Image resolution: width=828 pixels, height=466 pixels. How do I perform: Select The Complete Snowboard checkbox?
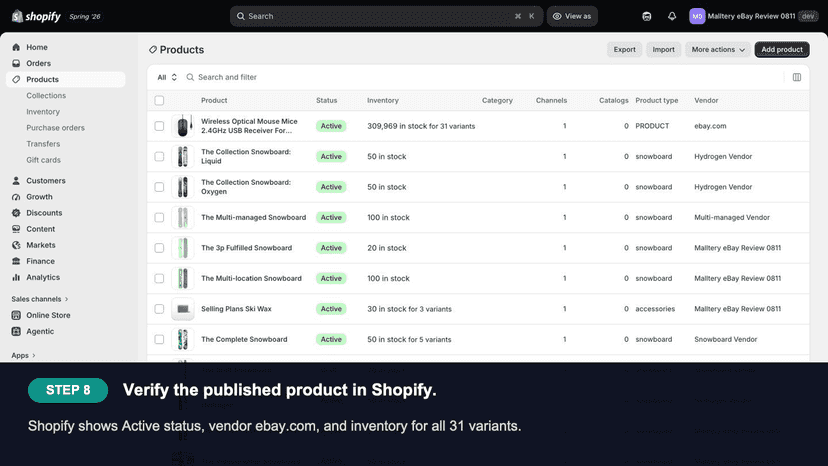coord(159,339)
